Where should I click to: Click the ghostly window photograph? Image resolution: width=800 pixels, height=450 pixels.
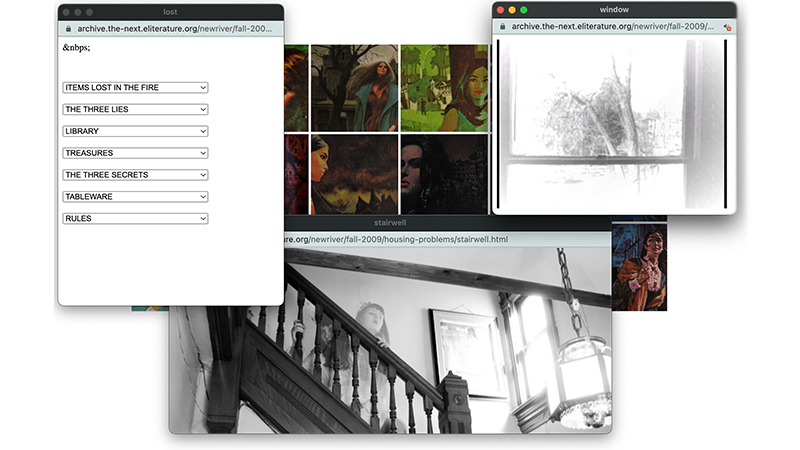612,122
